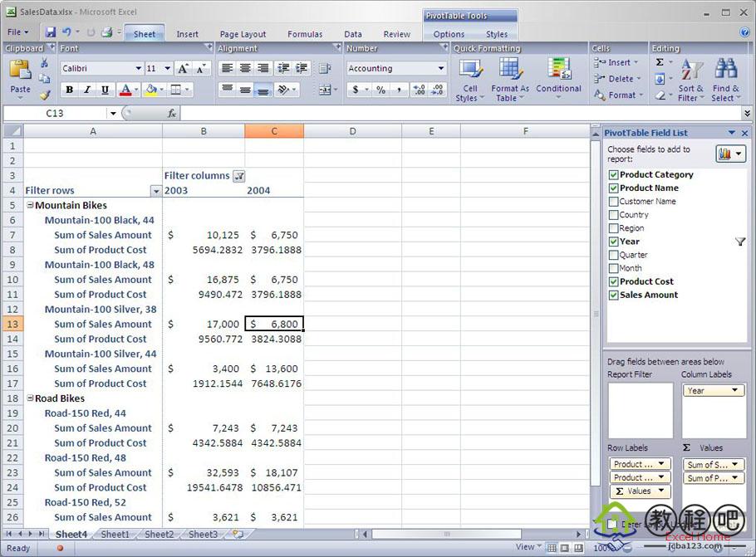The width and height of the screenshot is (756, 557).
Task: Apply Percent style format
Action: (380, 90)
